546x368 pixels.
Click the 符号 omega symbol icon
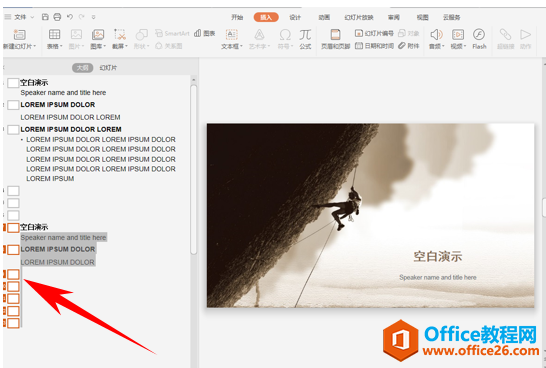(285, 34)
